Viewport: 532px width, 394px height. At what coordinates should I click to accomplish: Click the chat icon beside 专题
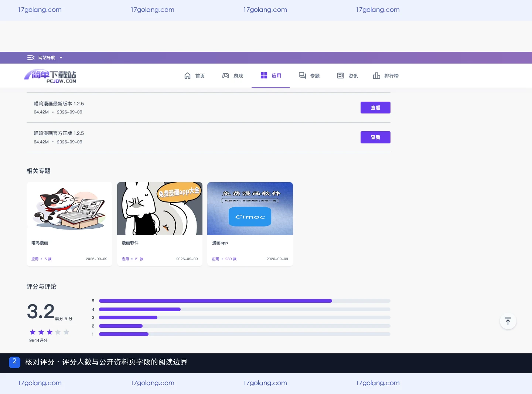(x=302, y=76)
